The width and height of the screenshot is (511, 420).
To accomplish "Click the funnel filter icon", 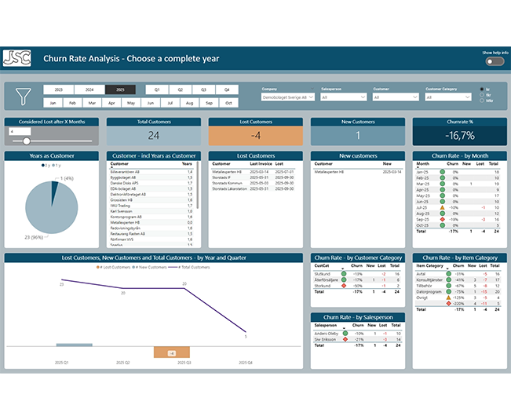I will point(23,96).
